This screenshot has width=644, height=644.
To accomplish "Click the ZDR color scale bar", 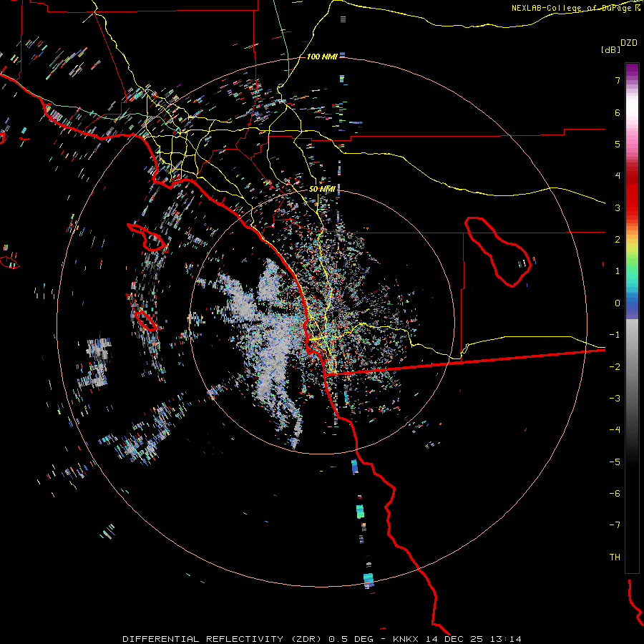I will click(632, 318).
